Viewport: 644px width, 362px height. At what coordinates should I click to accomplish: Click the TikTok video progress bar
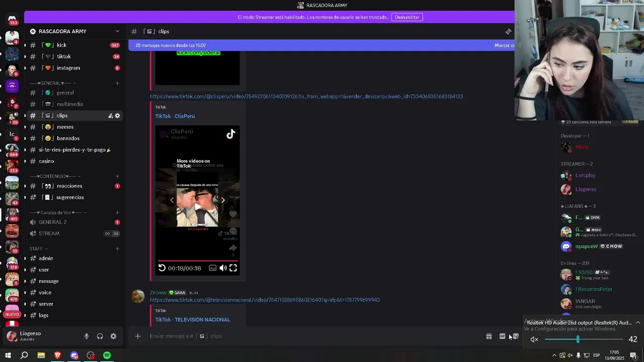pyautogui.click(x=197, y=261)
